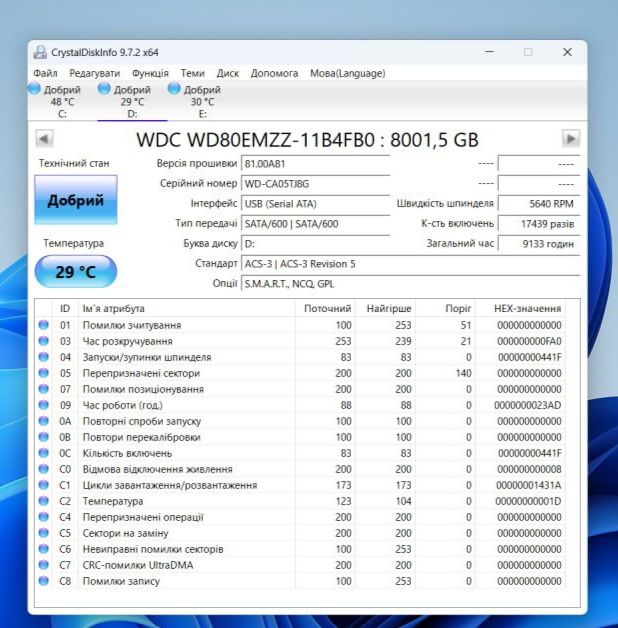The height and width of the screenshot is (628, 618).
Task: Click the 29 °C temperature button
Action: [76, 272]
